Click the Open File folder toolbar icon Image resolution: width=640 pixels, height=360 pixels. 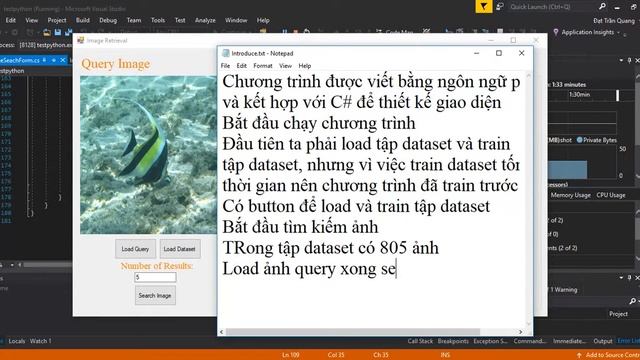[x=47, y=32]
